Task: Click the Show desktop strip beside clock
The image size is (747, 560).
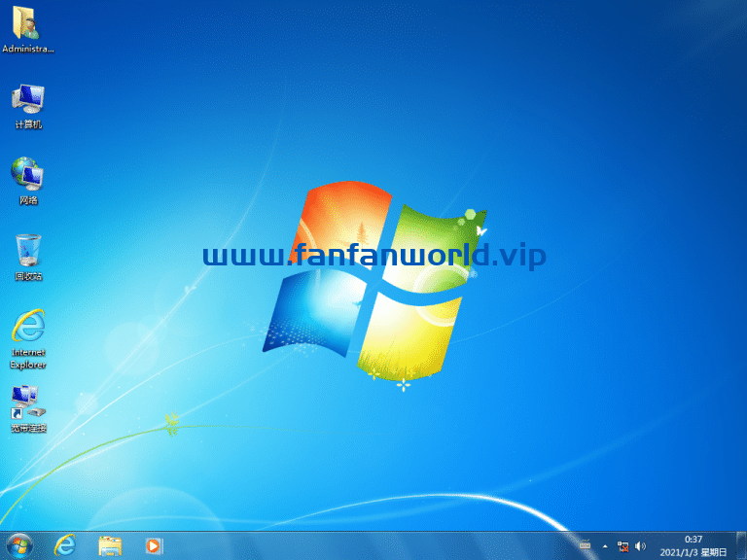Action: point(742,545)
